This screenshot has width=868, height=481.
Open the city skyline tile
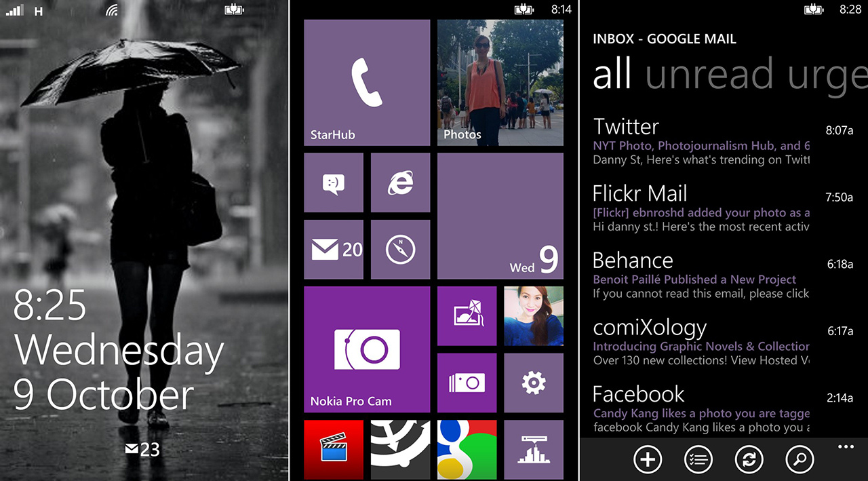[x=534, y=450]
